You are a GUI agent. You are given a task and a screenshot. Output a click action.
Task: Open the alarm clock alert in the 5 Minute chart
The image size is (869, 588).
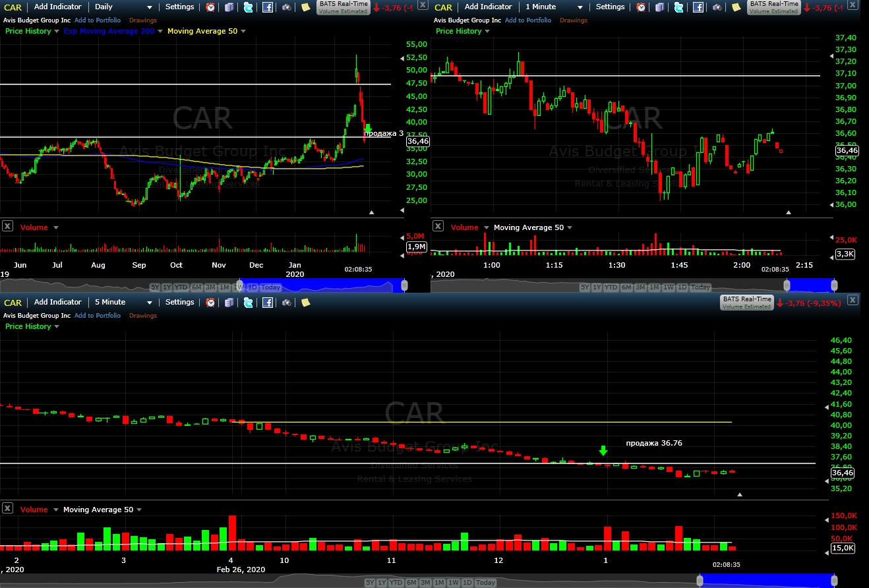coord(210,303)
